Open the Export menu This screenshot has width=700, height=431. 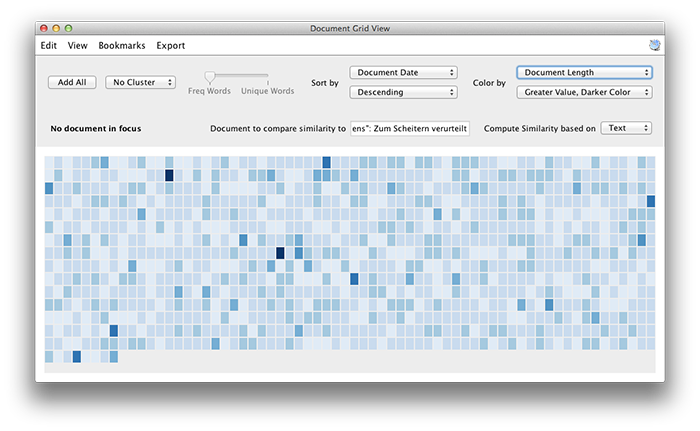(x=171, y=46)
